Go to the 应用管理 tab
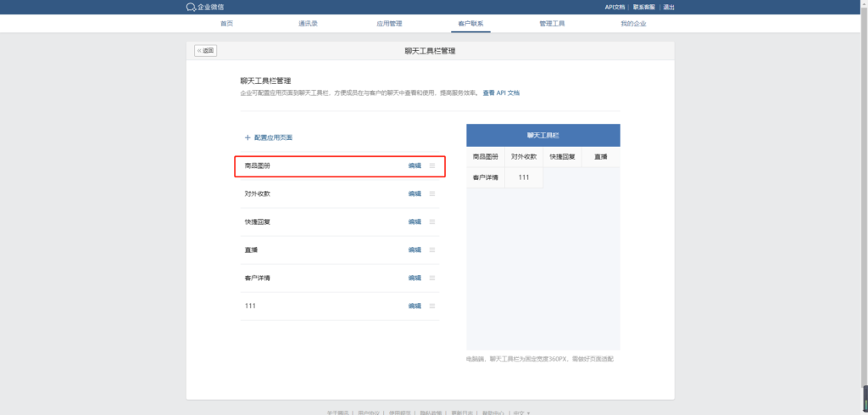This screenshot has height=415, width=868. [x=389, y=24]
